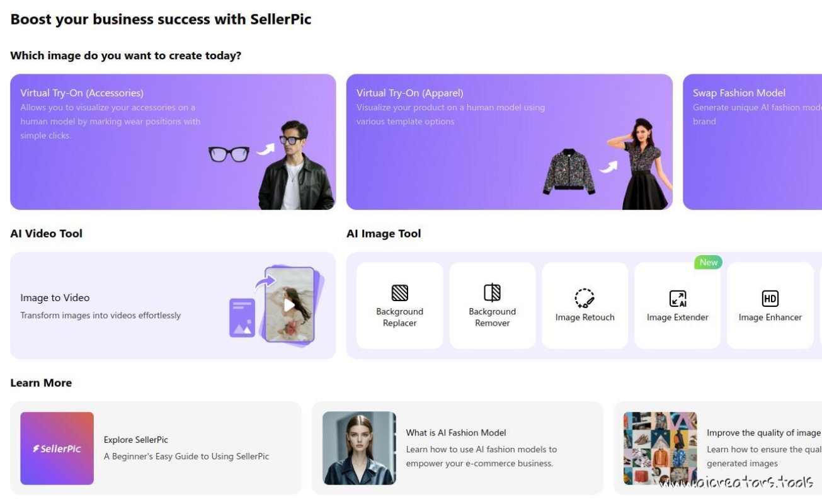Select the Background Replacer tool
This screenshot has height=504, width=822.
click(x=399, y=304)
